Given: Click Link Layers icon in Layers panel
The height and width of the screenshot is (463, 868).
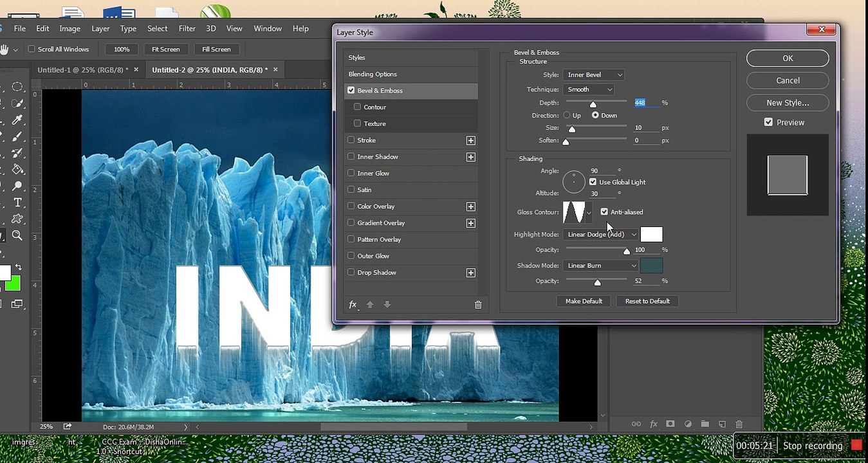Looking at the screenshot, I should (636, 424).
